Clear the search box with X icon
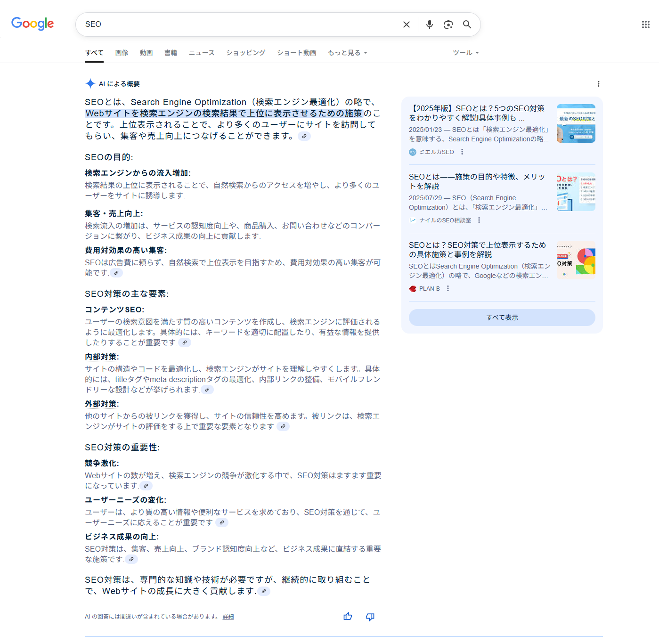Screen dimensions: 659x644 (x=406, y=24)
